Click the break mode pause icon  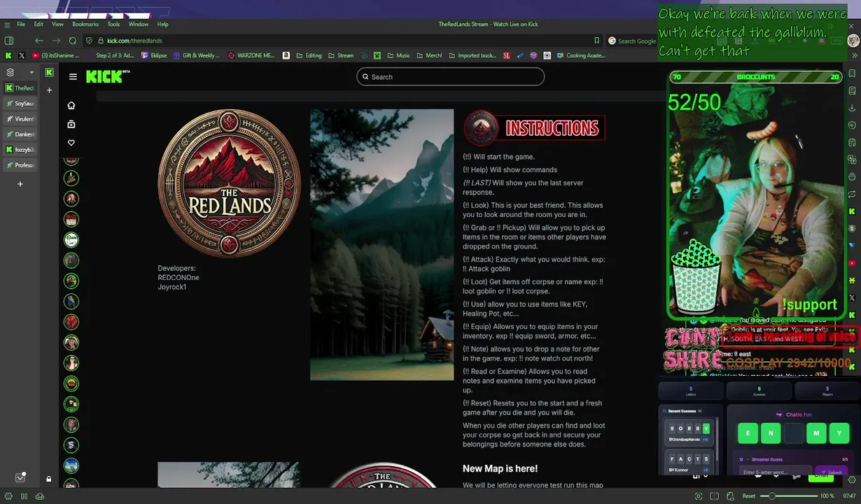(x=24, y=496)
